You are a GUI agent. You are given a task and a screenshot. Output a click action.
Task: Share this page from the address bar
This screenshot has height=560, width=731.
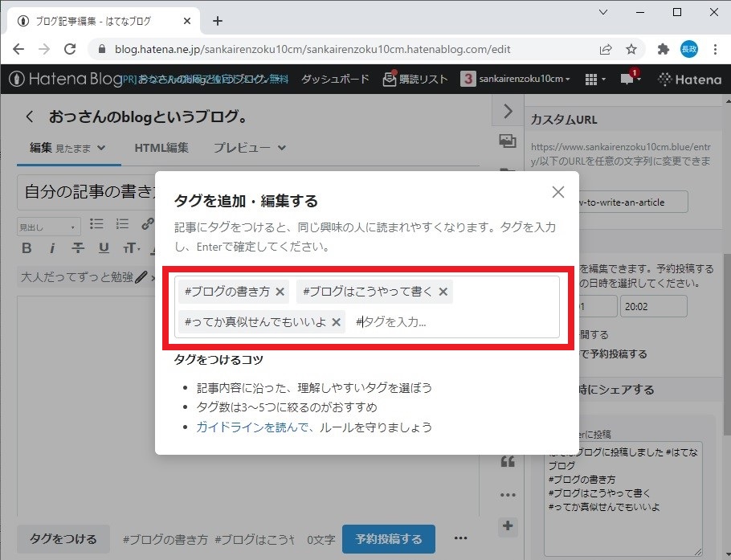click(x=605, y=49)
